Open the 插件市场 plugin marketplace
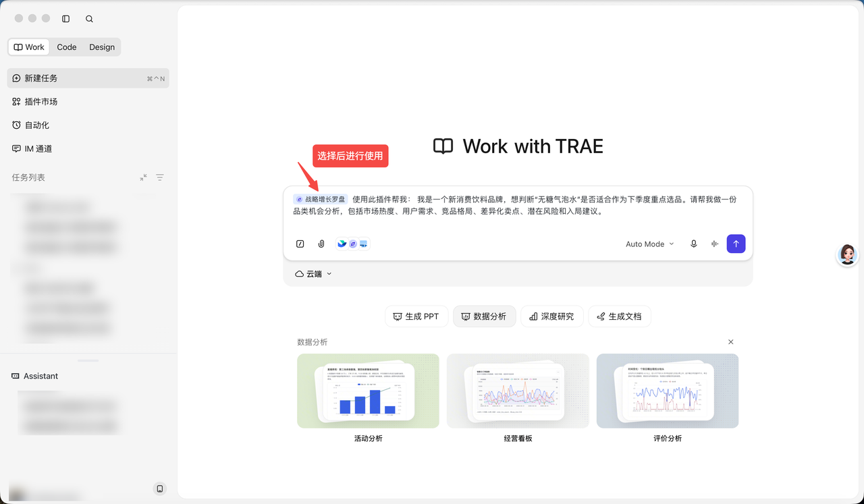 [x=88, y=102]
